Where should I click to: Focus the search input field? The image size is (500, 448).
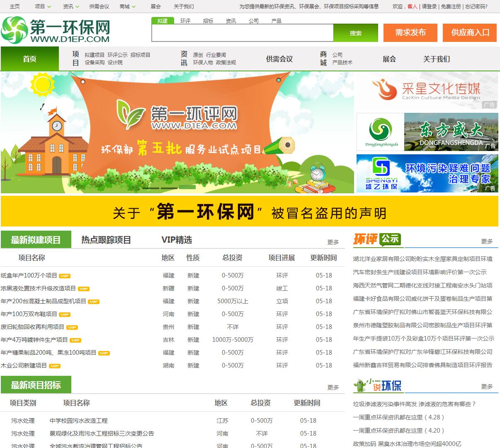[x=243, y=33]
